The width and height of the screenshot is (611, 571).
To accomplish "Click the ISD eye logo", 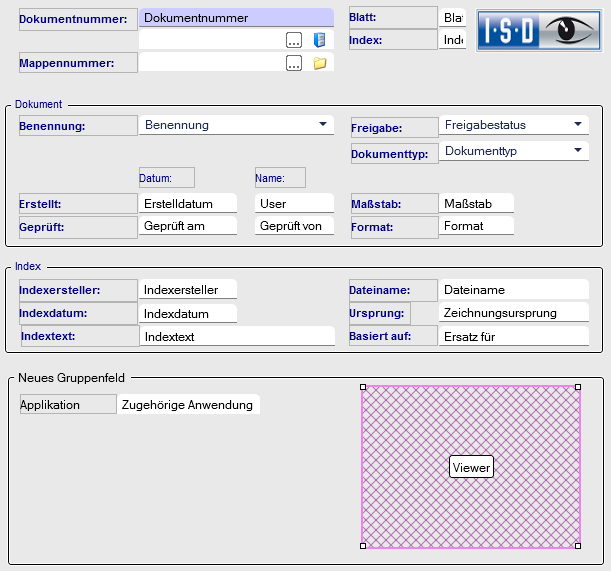I will pos(539,30).
